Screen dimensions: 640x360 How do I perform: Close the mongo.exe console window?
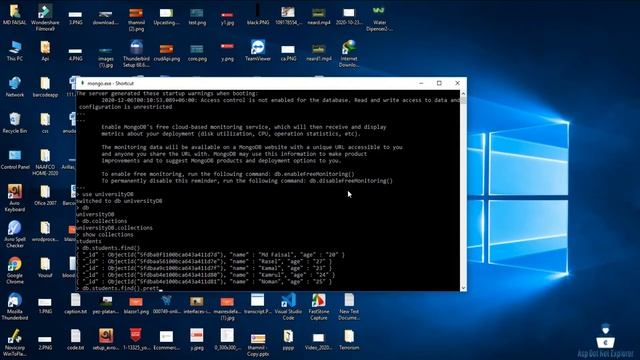coord(458,83)
